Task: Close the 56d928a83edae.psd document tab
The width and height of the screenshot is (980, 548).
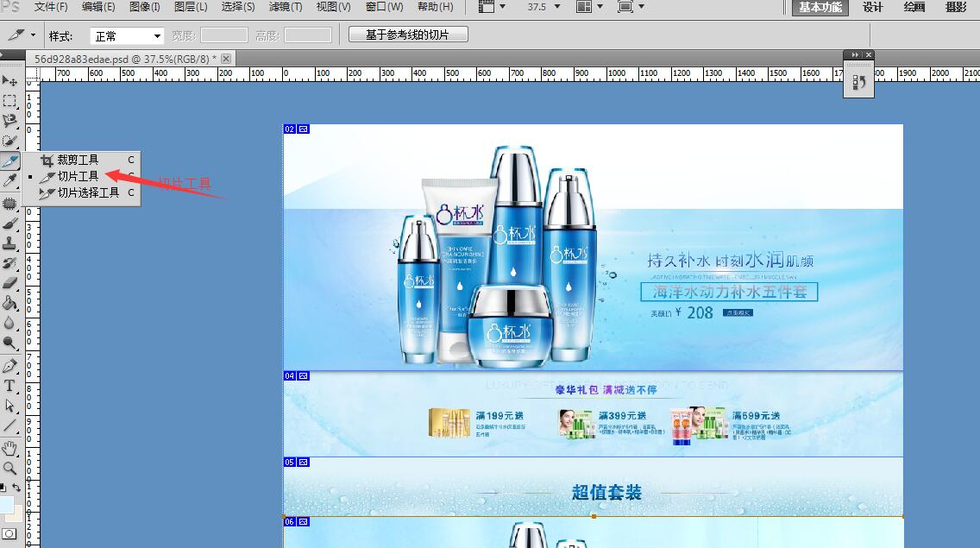Action: pyautogui.click(x=226, y=59)
